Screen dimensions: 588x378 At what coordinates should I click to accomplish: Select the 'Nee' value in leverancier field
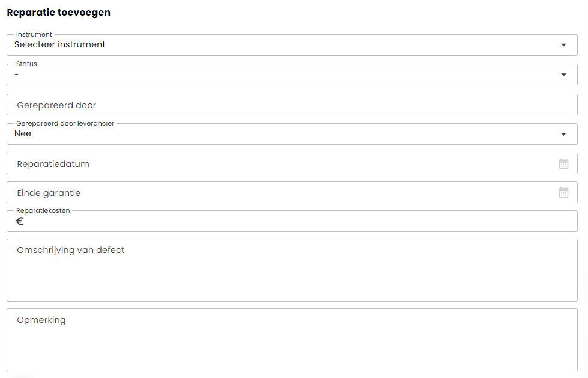click(x=22, y=133)
